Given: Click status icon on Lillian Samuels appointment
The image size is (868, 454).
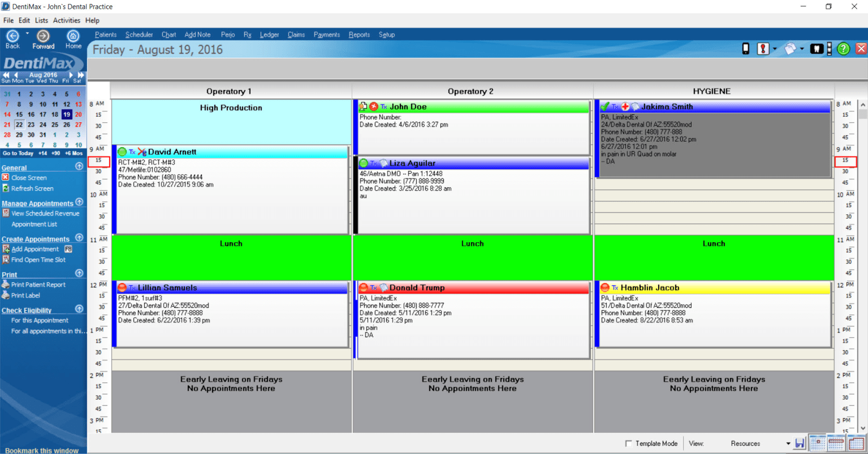Looking at the screenshot, I should pos(122,288).
